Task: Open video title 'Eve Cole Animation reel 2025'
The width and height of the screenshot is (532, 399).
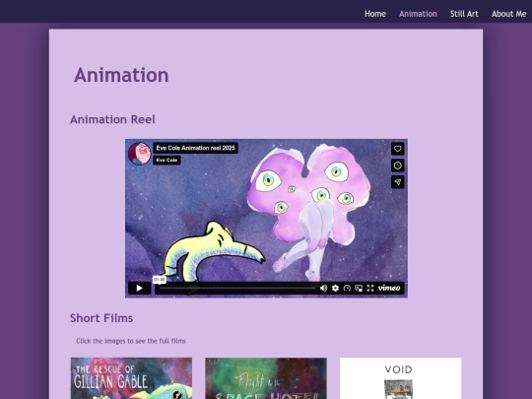Action: [x=195, y=148]
